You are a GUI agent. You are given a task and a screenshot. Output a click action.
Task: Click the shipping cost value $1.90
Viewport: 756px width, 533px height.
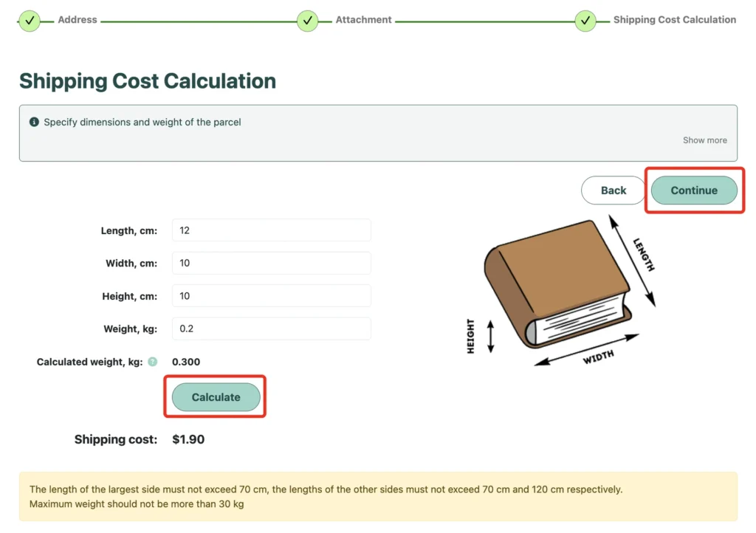188,439
